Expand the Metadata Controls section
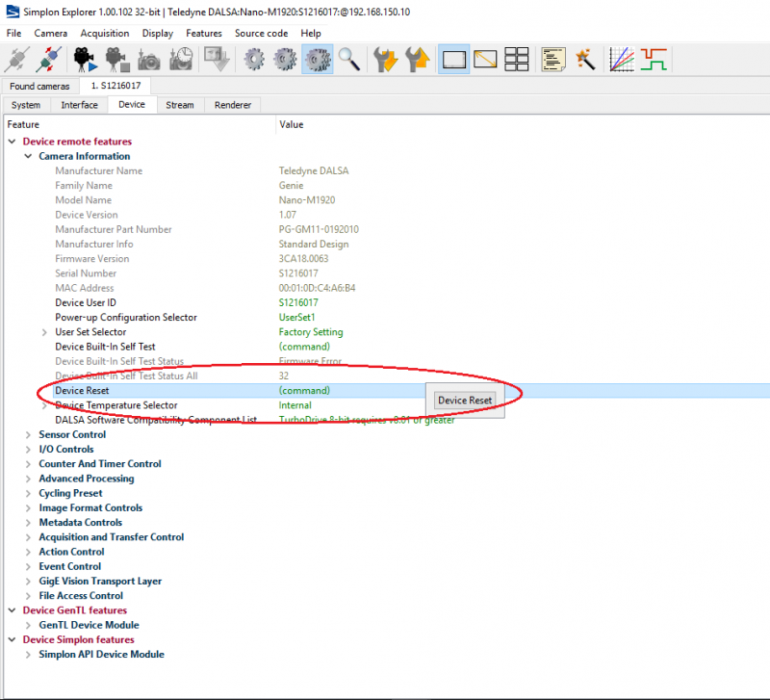This screenshot has height=700, width=770. tap(28, 523)
